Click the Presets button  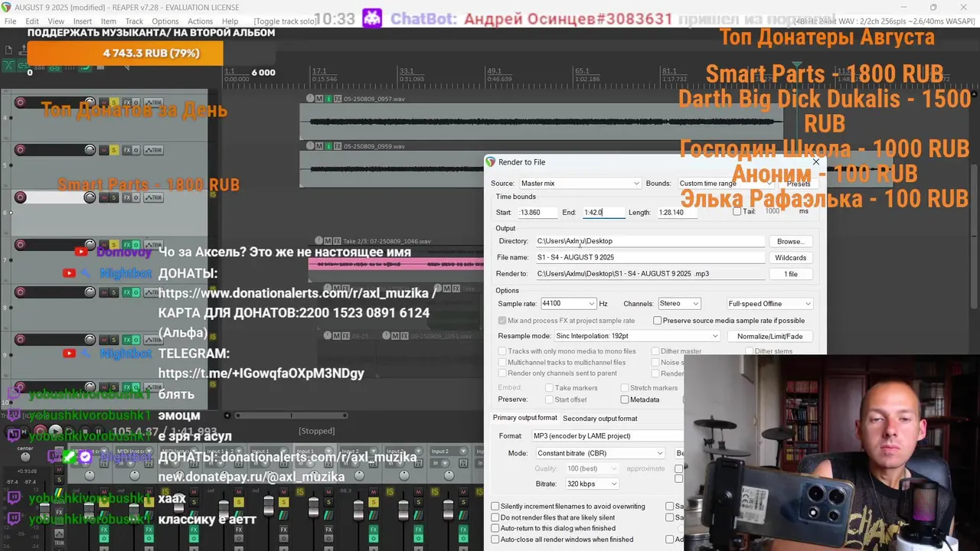[x=798, y=184]
